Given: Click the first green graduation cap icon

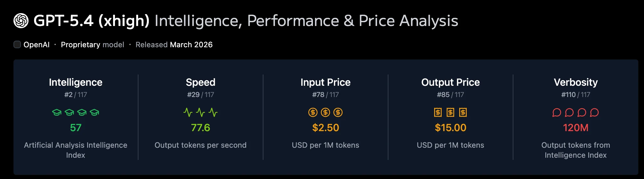Looking at the screenshot, I should (57, 112).
